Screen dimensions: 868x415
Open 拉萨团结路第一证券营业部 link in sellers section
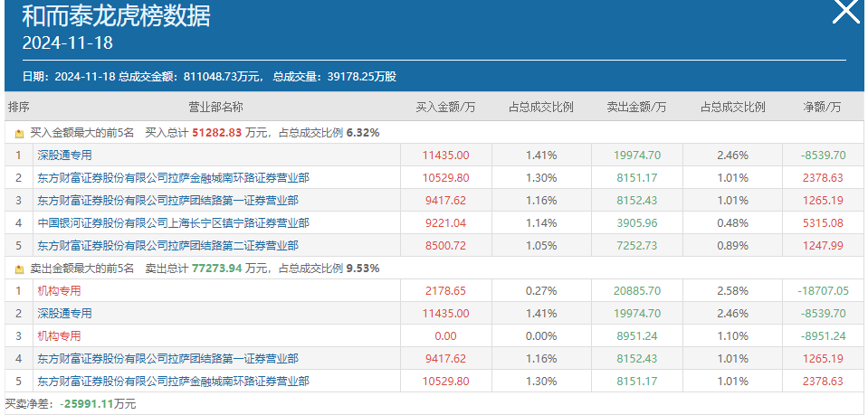[167, 359]
